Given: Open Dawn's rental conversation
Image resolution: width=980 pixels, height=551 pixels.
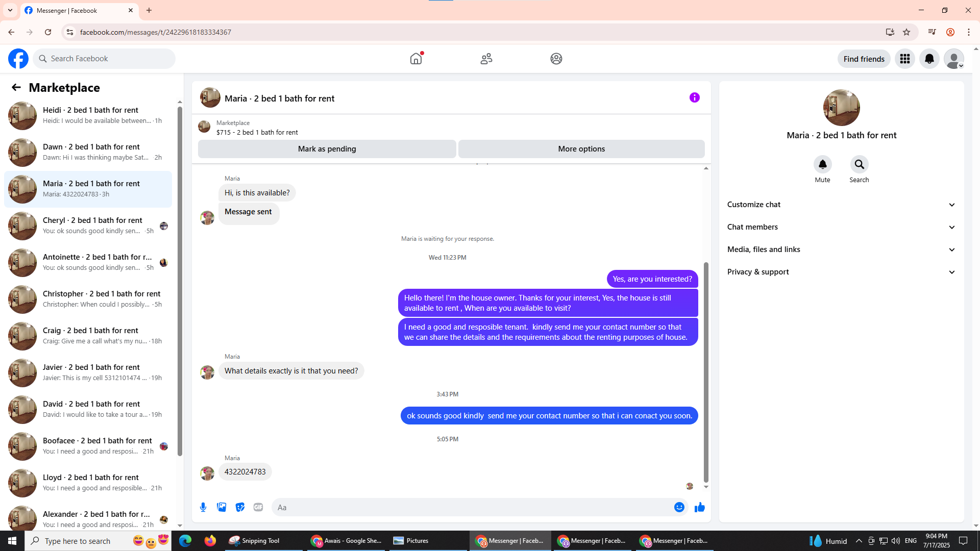Looking at the screenshot, I should coord(88,152).
